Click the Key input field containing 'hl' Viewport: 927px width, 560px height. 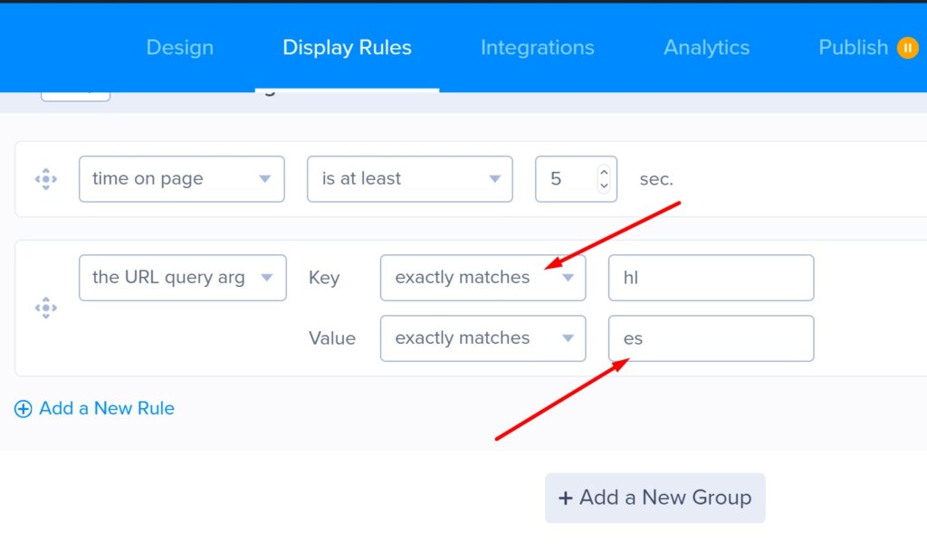[x=711, y=278]
